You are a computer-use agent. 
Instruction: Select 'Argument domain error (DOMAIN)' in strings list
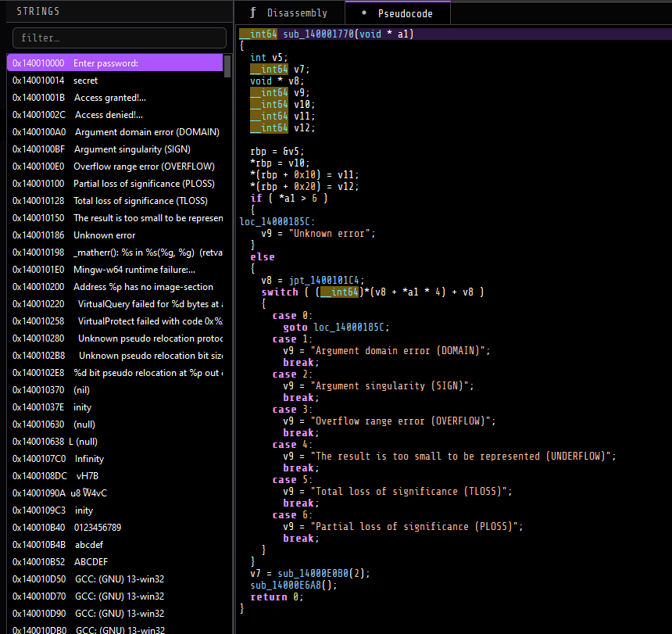pos(115,131)
